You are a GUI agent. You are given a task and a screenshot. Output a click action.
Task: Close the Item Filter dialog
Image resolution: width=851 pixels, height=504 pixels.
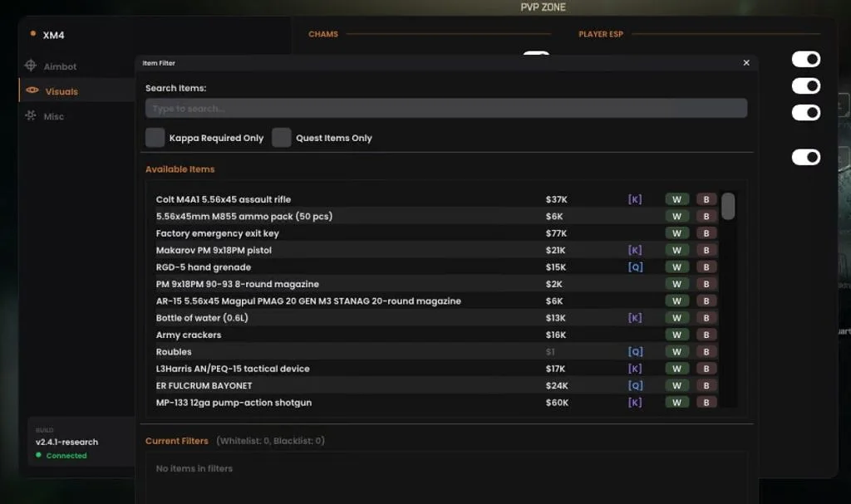(746, 63)
